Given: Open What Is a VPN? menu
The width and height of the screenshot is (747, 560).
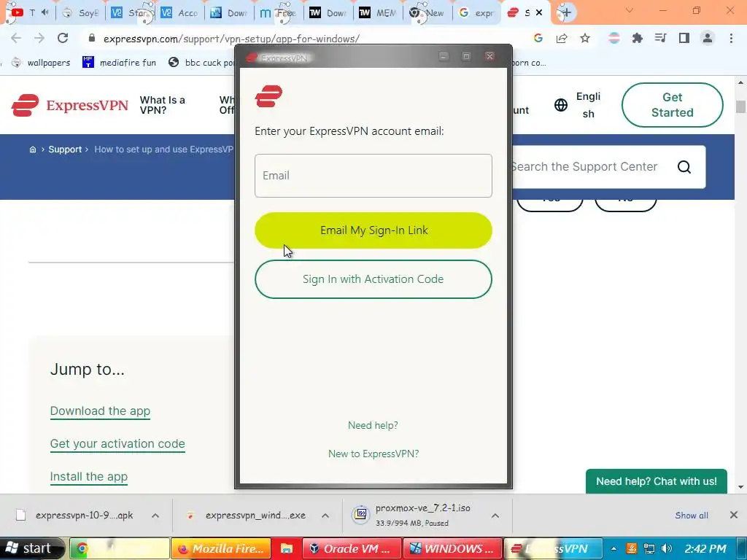Looking at the screenshot, I should click(x=162, y=105).
